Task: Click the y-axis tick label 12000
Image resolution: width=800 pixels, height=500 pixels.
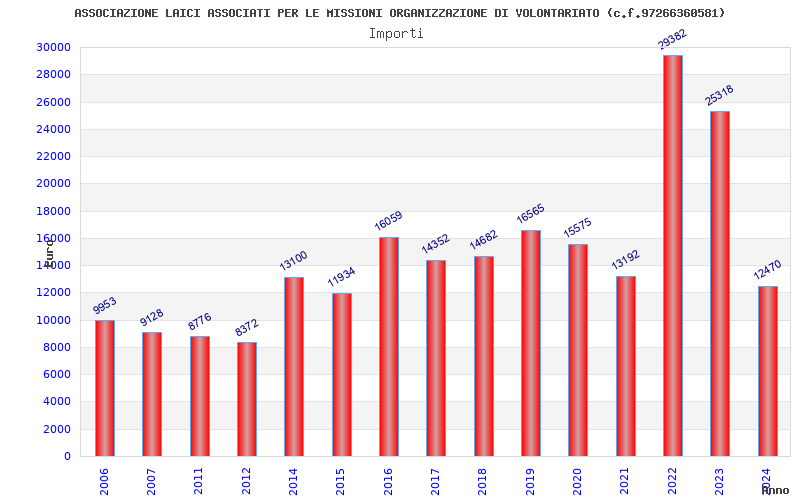Action: point(54,292)
